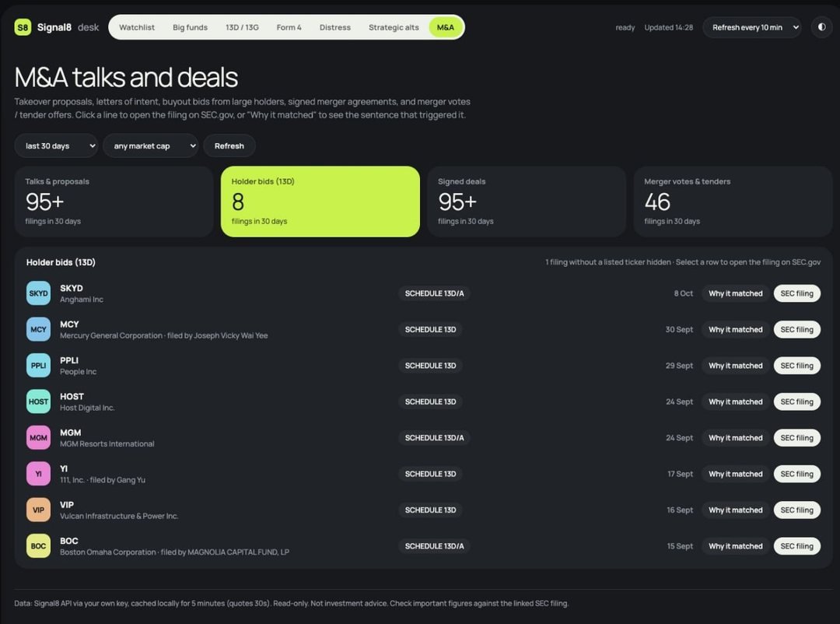840x624 pixels.
Task: Select the Merger votes & tenders card
Action: point(733,202)
